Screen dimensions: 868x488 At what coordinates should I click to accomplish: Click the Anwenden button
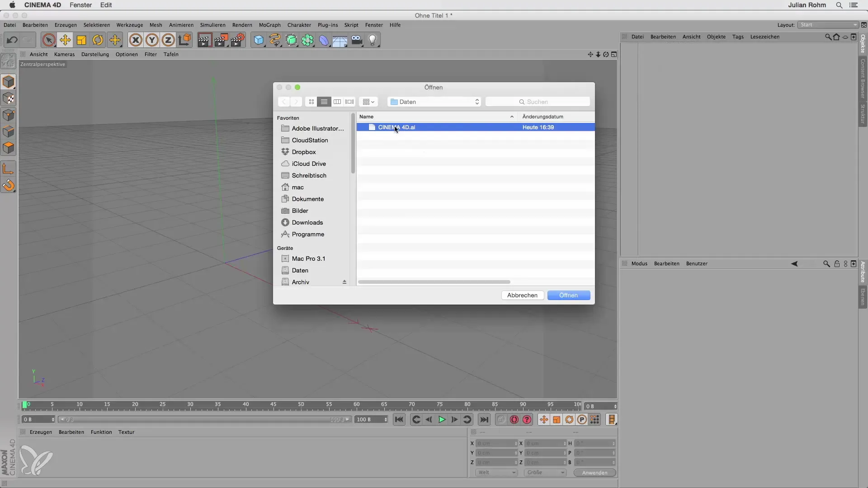tap(594, 473)
